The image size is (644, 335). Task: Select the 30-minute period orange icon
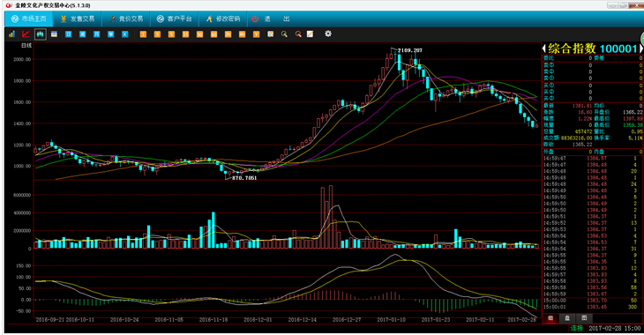199,34
